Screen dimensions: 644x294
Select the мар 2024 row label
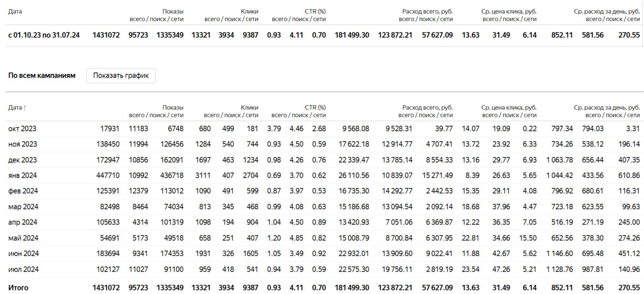pos(23,207)
